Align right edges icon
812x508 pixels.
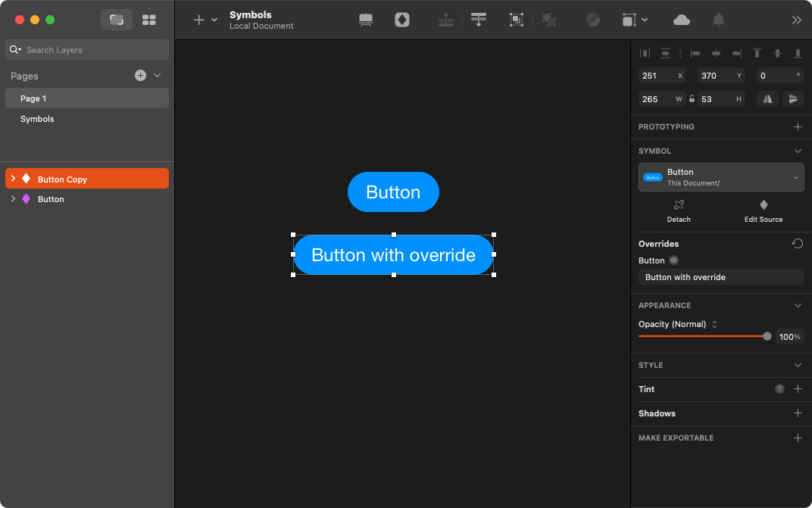pos(736,53)
